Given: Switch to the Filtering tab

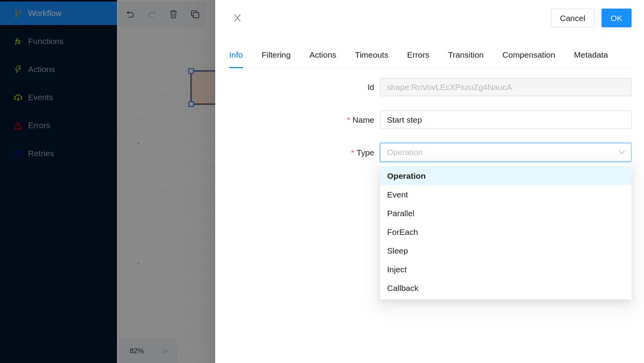Looking at the screenshot, I should 276,55.
